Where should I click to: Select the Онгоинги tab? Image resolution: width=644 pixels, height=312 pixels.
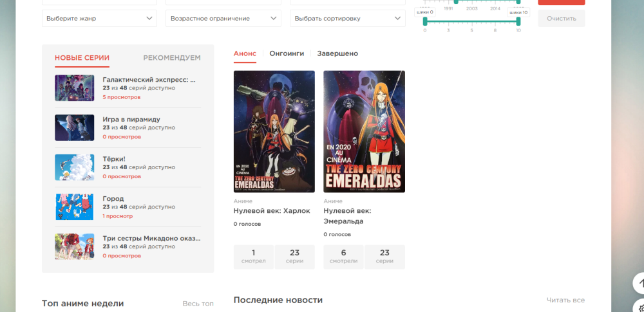pyautogui.click(x=287, y=53)
